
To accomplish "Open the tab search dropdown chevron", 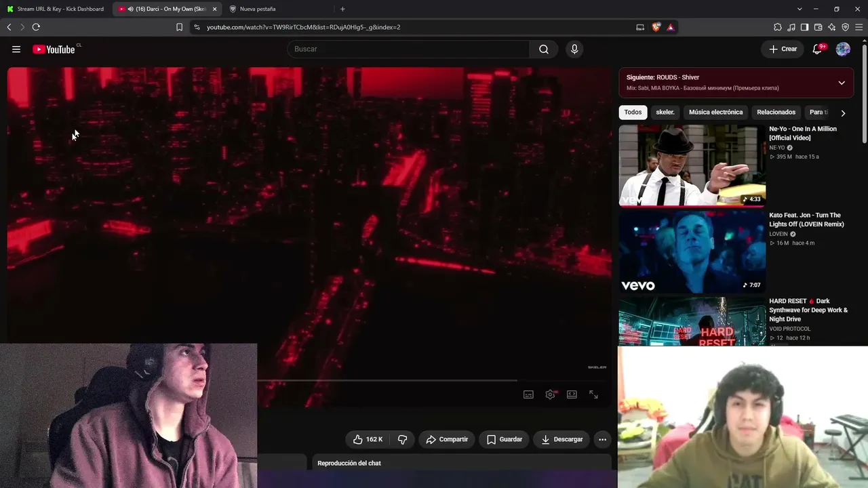I will pos(800,9).
